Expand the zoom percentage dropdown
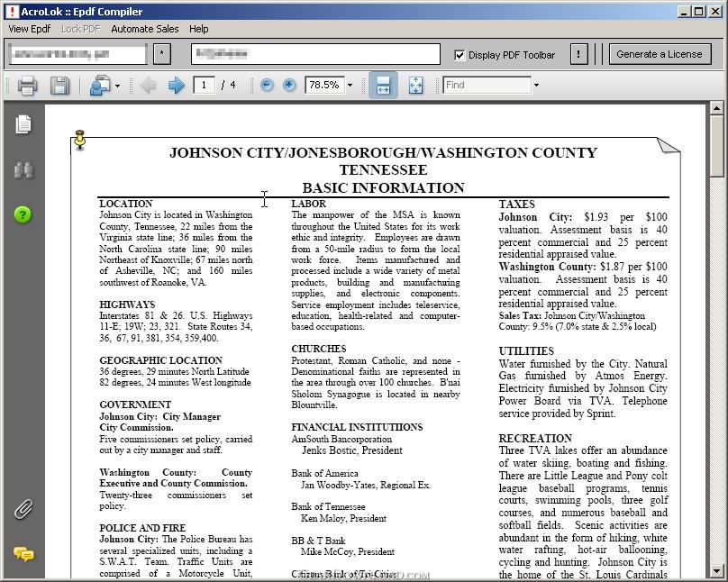 pos(350,86)
